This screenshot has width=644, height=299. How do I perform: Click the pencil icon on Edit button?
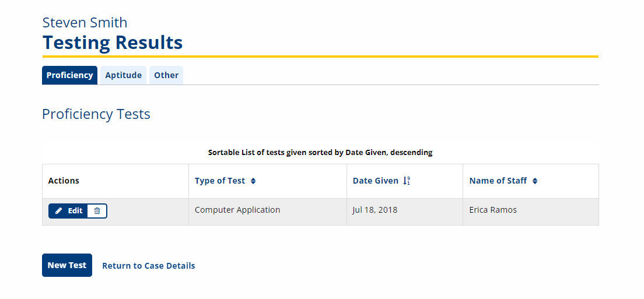click(x=59, y=211)
